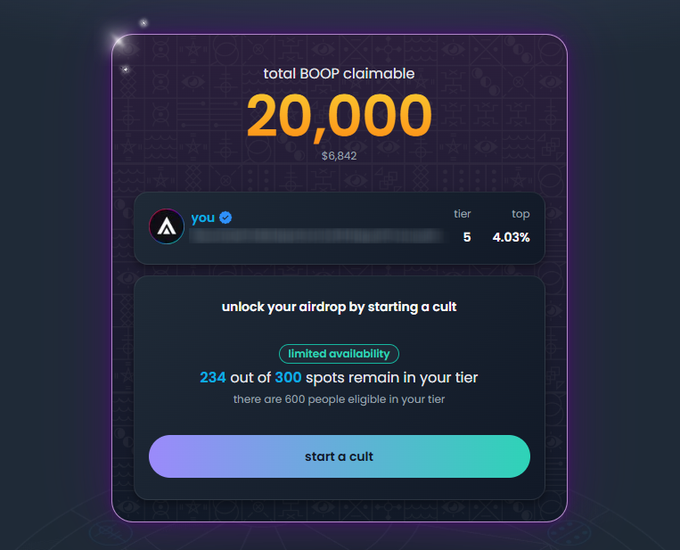Click the small sparkle above the card
This screenshot has height=550, width=680.
click(x=144, y=23)
